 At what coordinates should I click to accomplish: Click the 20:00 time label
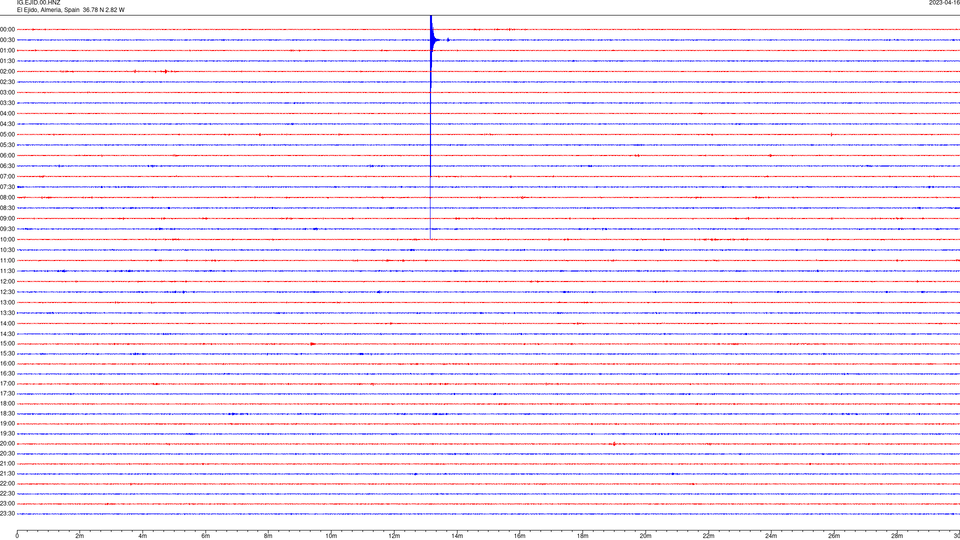(7, 444)
